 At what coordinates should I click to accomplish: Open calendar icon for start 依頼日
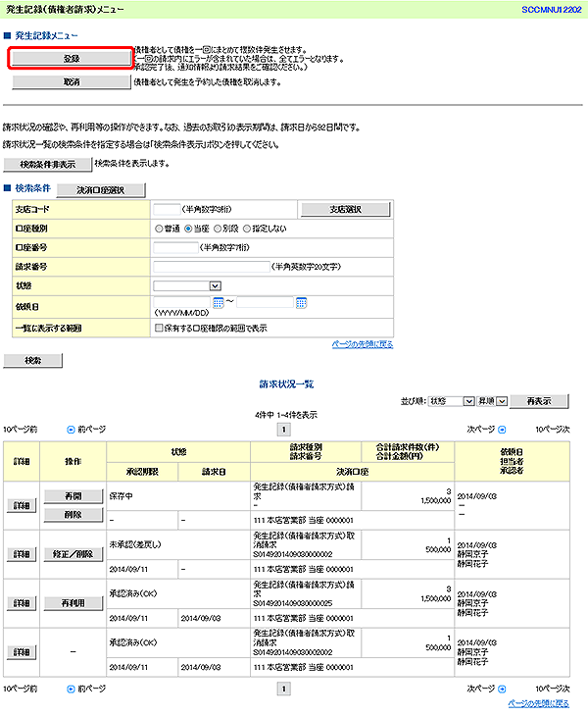point(219,302)
